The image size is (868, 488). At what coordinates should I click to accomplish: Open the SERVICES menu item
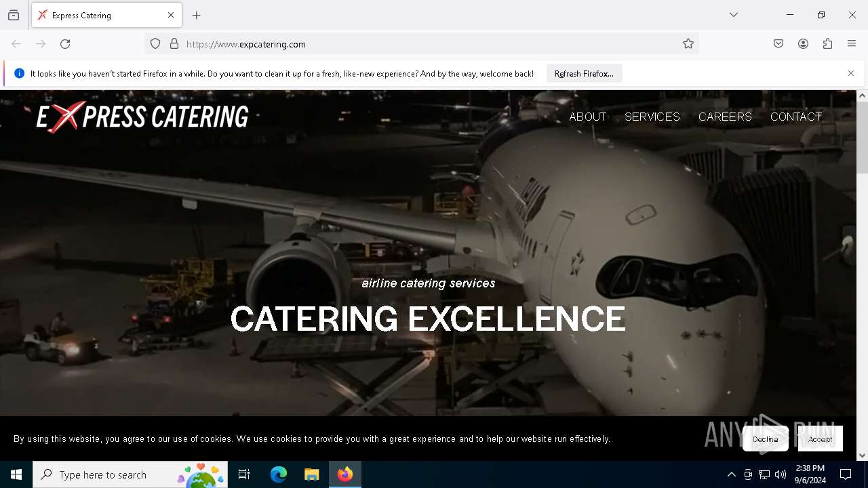click(x=652, y=117)
